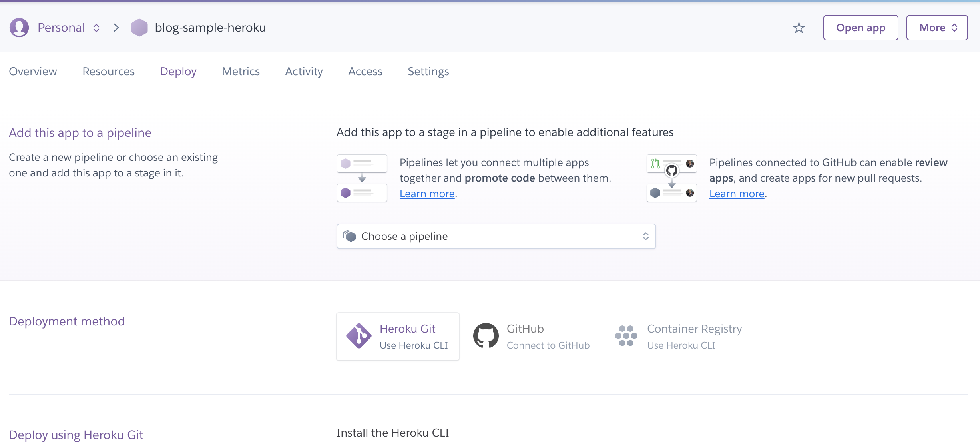Click the Heroku Git diamond icon
The image size is (980, 447).
point(359,336)
